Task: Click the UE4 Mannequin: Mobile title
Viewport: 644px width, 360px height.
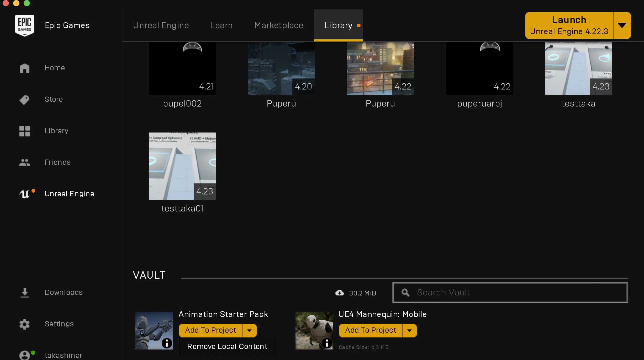Action: coord(382,314)
